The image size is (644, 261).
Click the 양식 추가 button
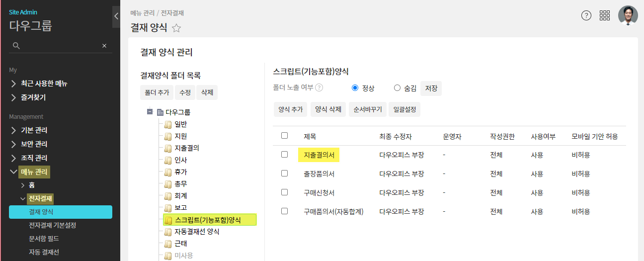[291, 109]
